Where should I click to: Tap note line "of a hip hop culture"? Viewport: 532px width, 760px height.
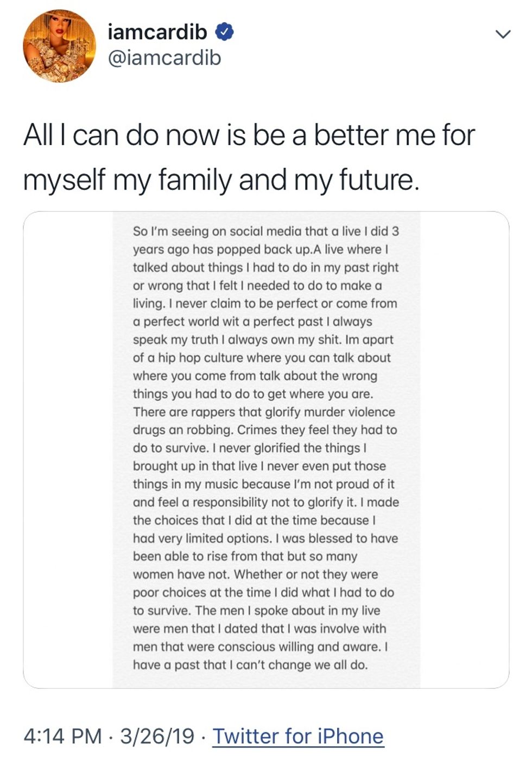261,357
